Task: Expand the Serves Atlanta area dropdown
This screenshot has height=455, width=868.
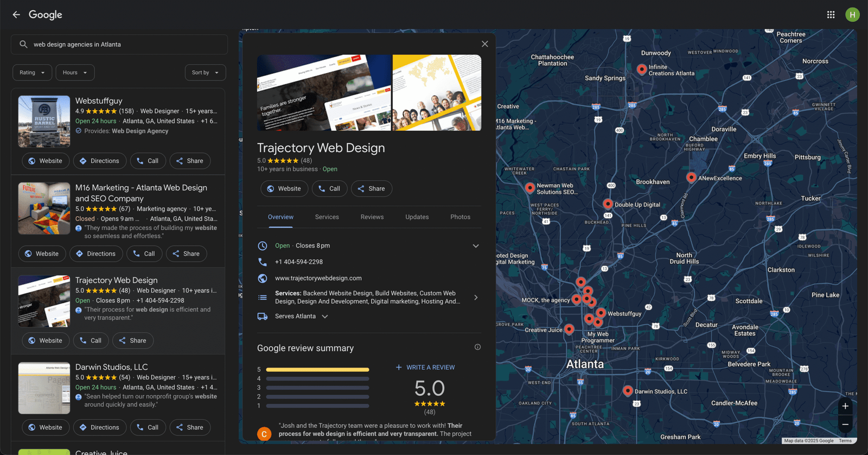Action: click(325, 317)
